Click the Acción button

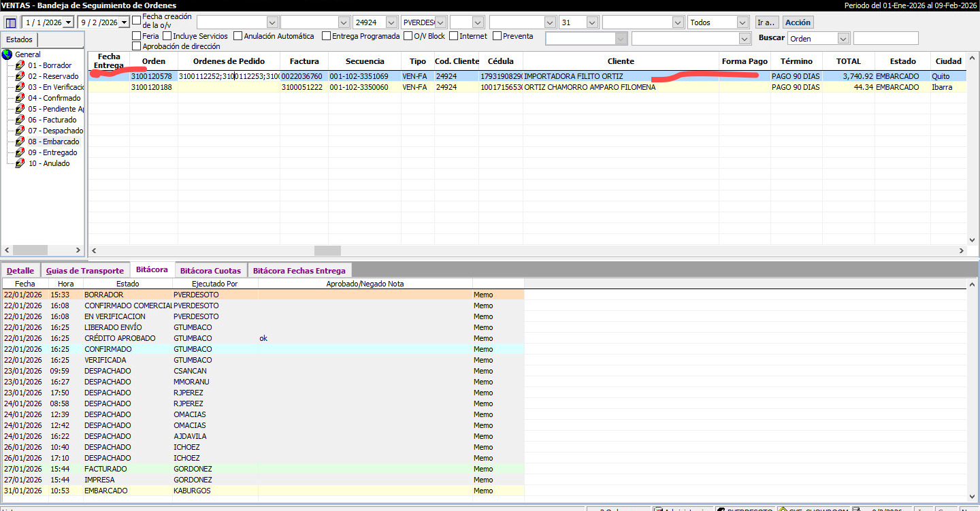point(798,22)
